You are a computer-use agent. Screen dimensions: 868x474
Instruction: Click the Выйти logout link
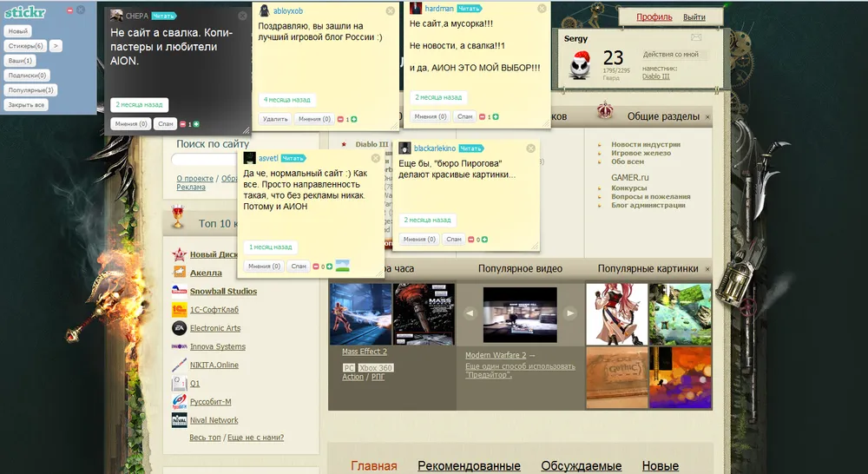pos(694,17)
